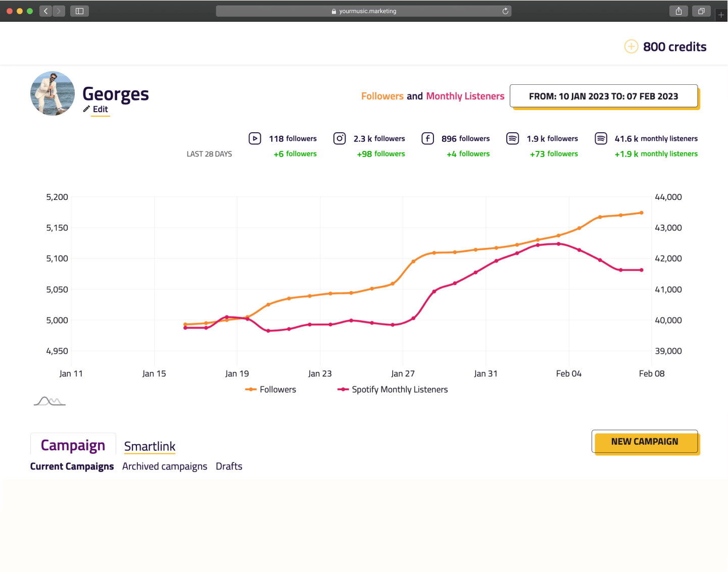Toggle Followers series in chart legend
This screenshot has height=572, width=728.
point(271,389)
